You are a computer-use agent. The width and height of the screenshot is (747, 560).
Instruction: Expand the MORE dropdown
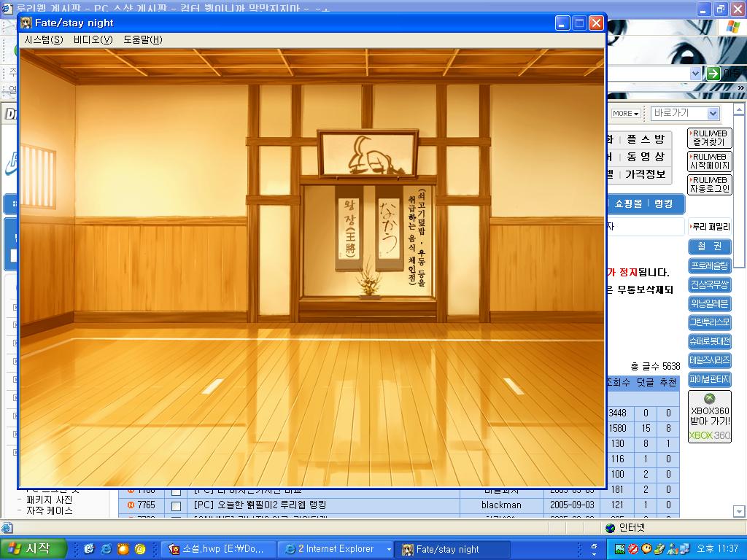point(625,113)
